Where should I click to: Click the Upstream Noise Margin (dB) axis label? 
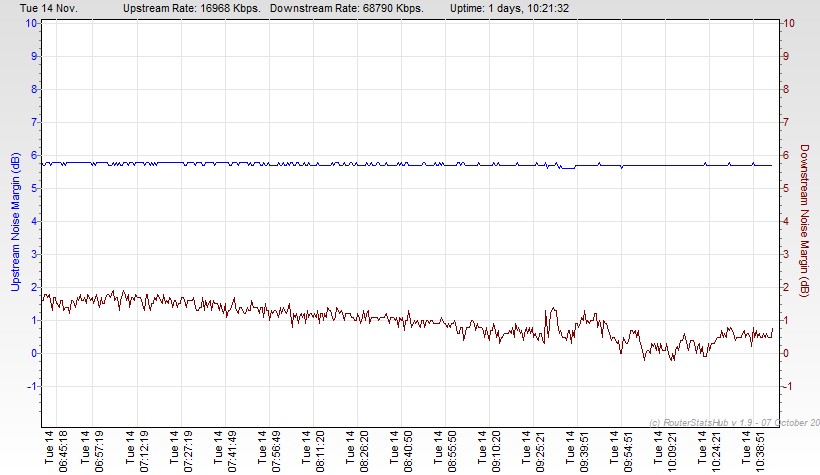(x=14, y=222)
